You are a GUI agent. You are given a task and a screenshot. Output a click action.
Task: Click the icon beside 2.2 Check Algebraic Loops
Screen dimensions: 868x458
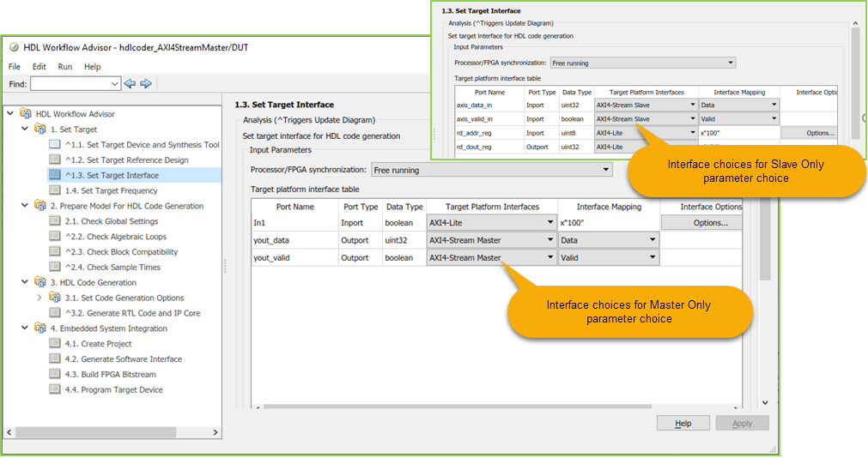[55, 236]
